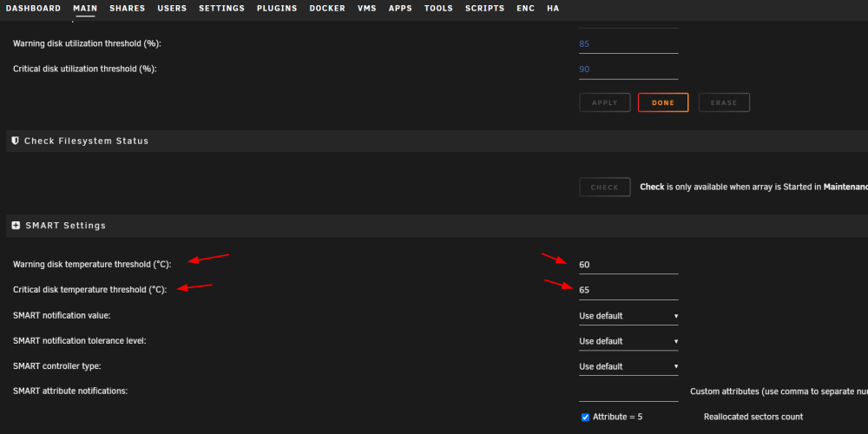Open the ENC tab
The image size is (868, 434).
point(526,9)
